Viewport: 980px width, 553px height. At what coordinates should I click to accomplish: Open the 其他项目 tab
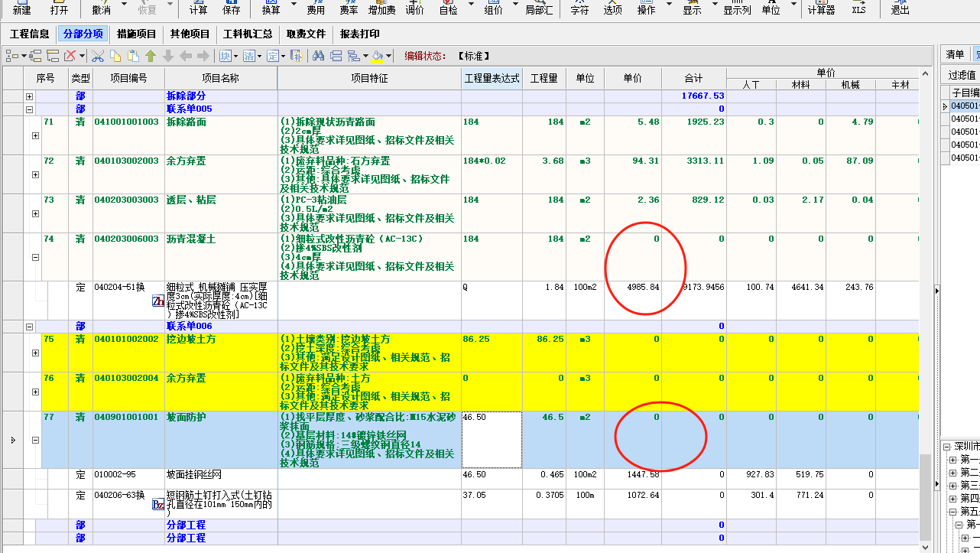coord(190,34)
